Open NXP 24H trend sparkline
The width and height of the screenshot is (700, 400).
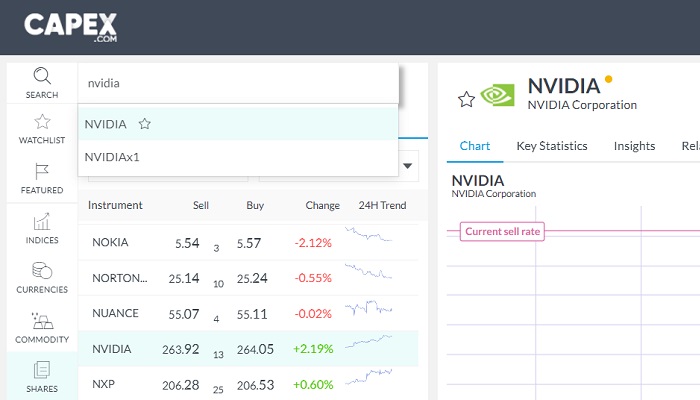[368, 377]
